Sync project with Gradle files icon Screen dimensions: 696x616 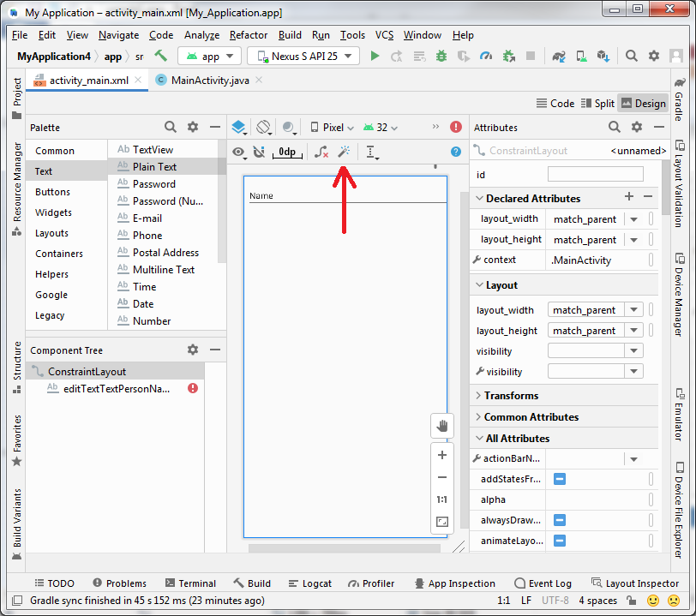click(x=558, y=56)
